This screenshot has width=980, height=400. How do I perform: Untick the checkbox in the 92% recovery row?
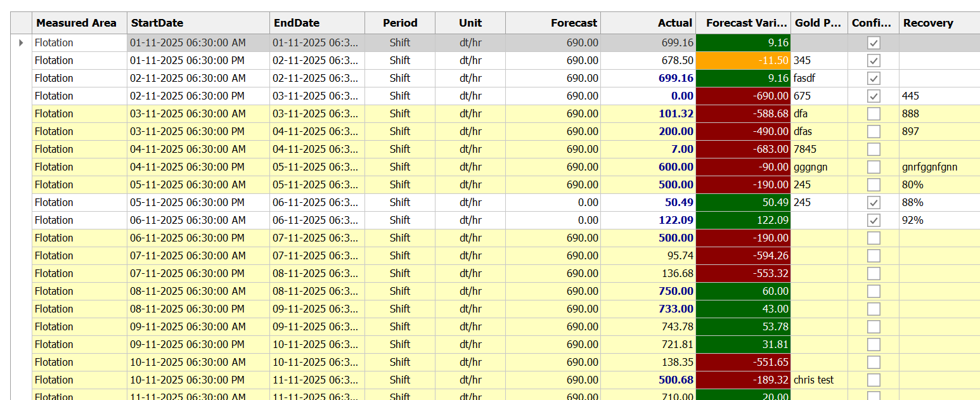pos(874,221)
